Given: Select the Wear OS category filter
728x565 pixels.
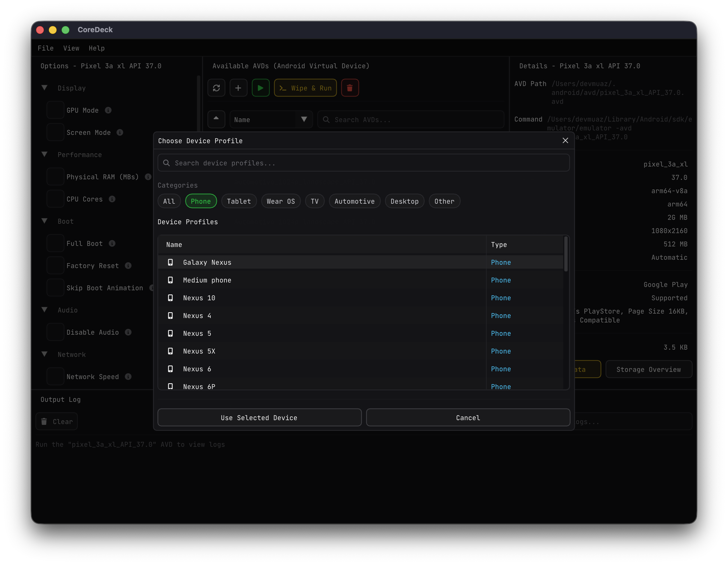Looking at the screenshot, I should tap(281, 201).
